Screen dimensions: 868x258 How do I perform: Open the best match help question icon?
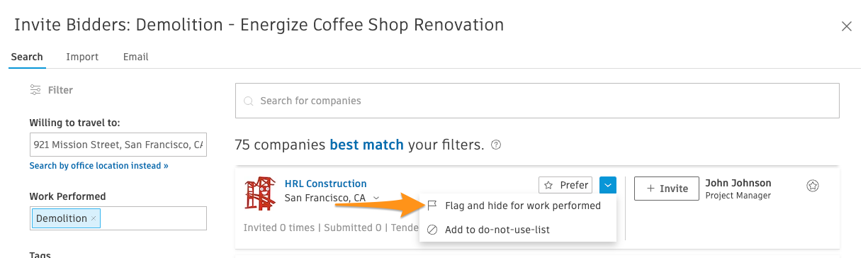pos(496,145)
